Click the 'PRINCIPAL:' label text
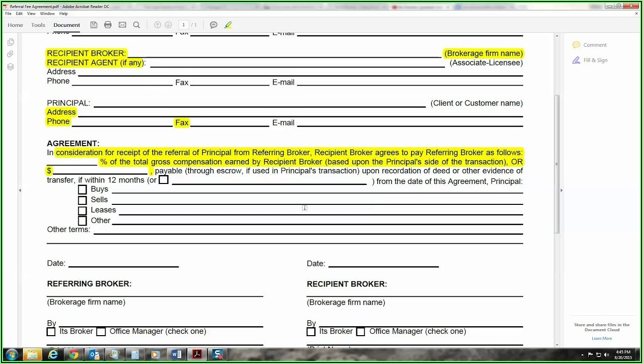Screen dimensions: 643x364 pos(69,103)
